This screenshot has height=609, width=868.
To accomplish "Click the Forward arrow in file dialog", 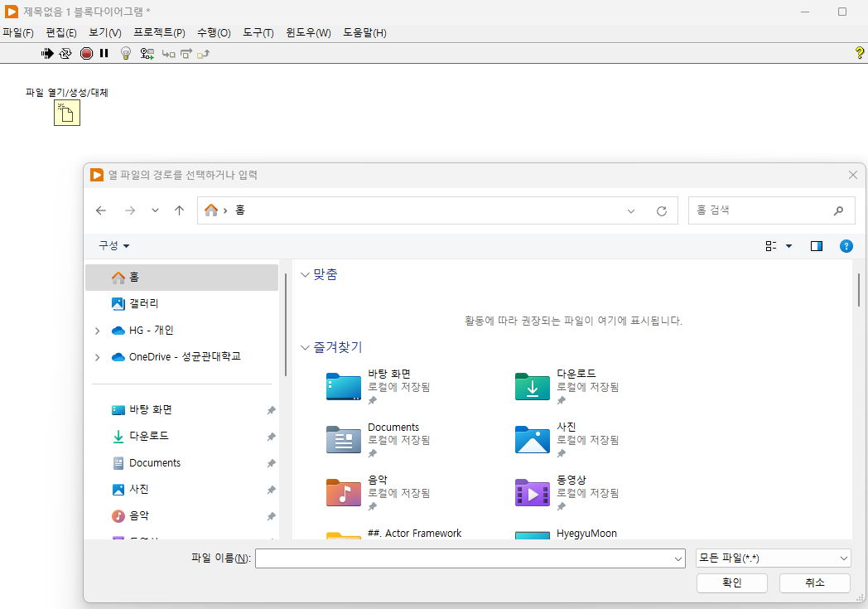I will (130, 210).
